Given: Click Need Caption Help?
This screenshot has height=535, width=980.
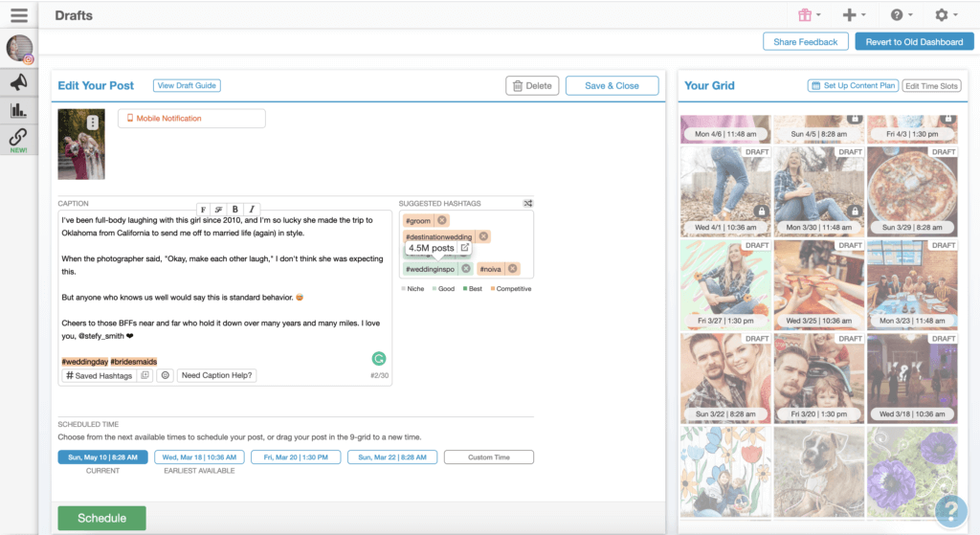Looking at the screenshot, I should [217, 375].
